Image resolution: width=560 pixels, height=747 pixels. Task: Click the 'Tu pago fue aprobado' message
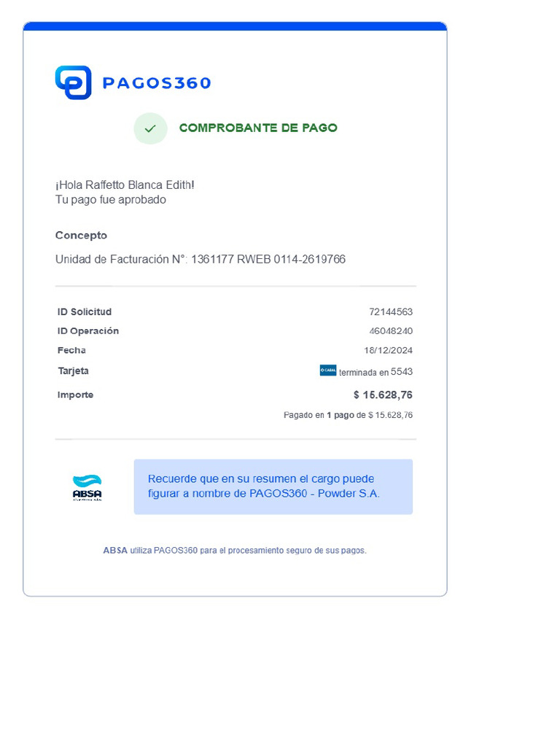point(111,199)
